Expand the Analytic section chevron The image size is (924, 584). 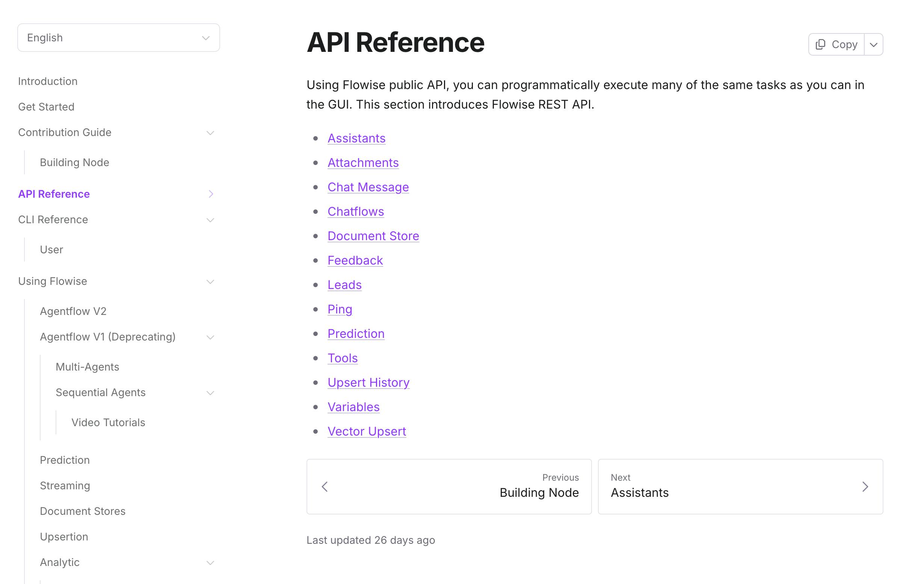pyautogui.click(x=210, y=563)
